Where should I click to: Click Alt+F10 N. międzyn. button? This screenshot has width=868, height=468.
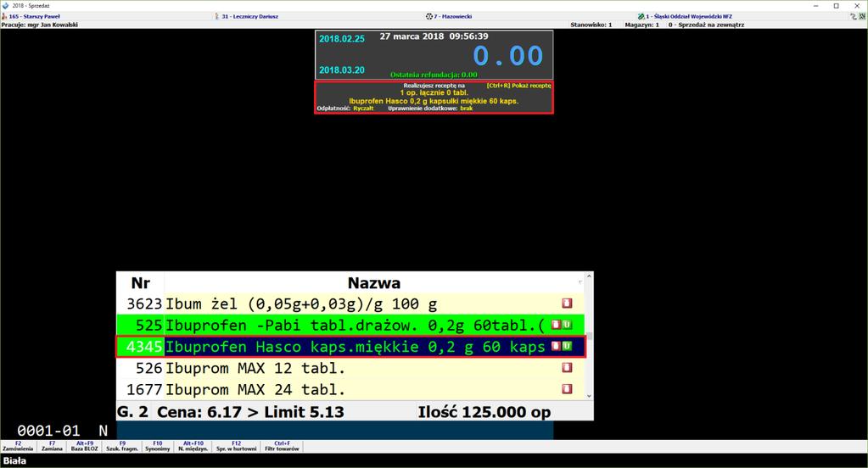point(193,447)
